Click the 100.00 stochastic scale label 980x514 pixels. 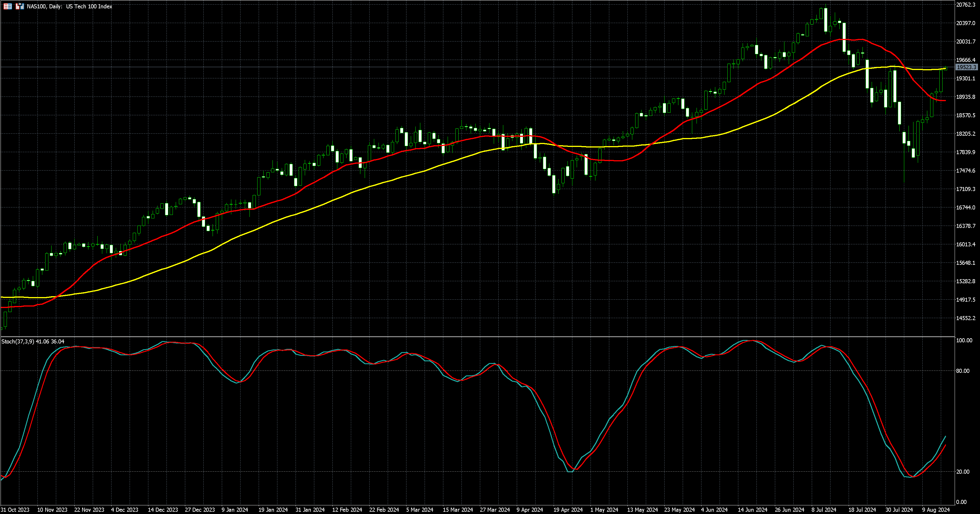coord(964,341)
